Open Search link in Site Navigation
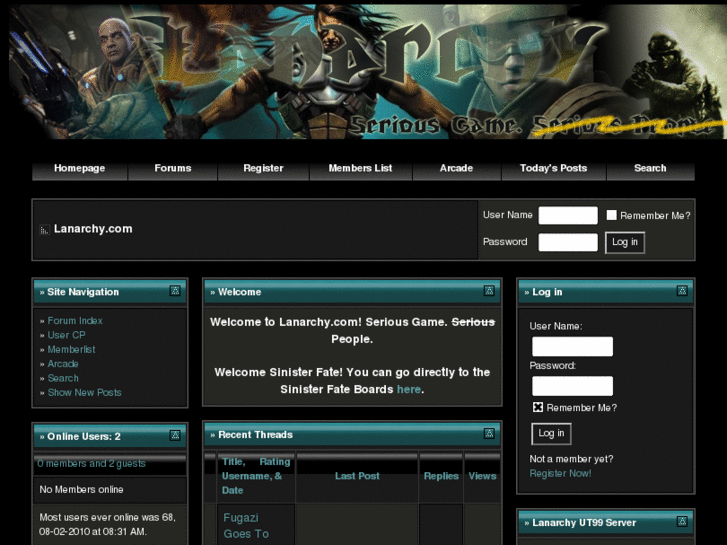This screenshot has height=545, width=727. click(63, 378)
